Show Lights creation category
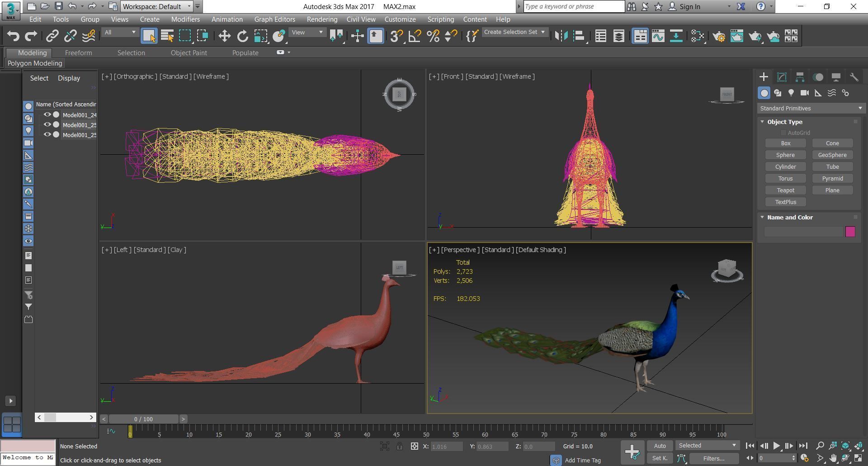The width and height of the screenshot is (868, 466). [791, 93]
